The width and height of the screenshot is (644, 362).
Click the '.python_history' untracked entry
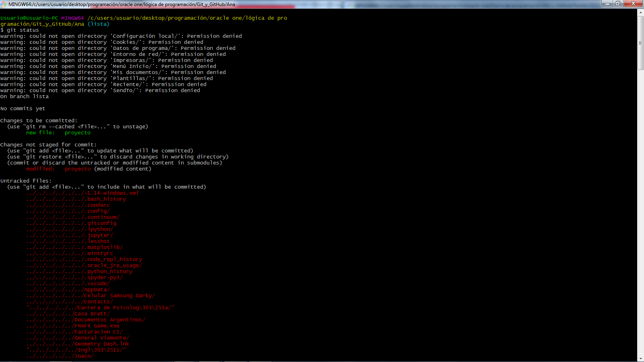click(x=79, y=271)
